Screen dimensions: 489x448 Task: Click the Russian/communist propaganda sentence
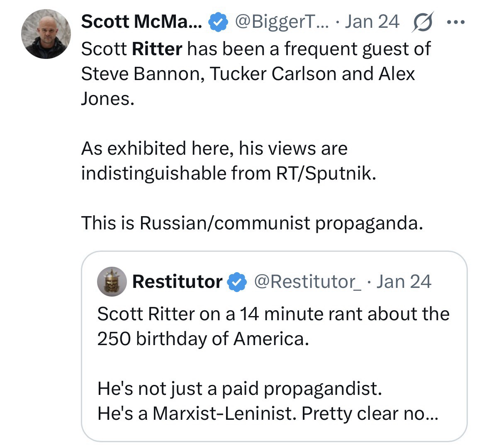(x=252, y=223)
